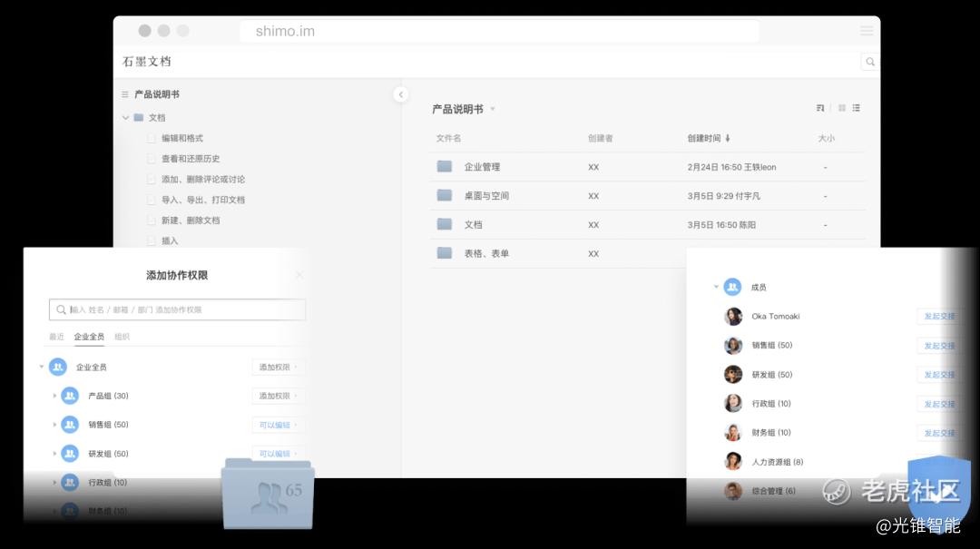Expand the 销售组 (50) arrow in permission dialog
This screenshot has width=980, height=549.
tap(54, 425)
